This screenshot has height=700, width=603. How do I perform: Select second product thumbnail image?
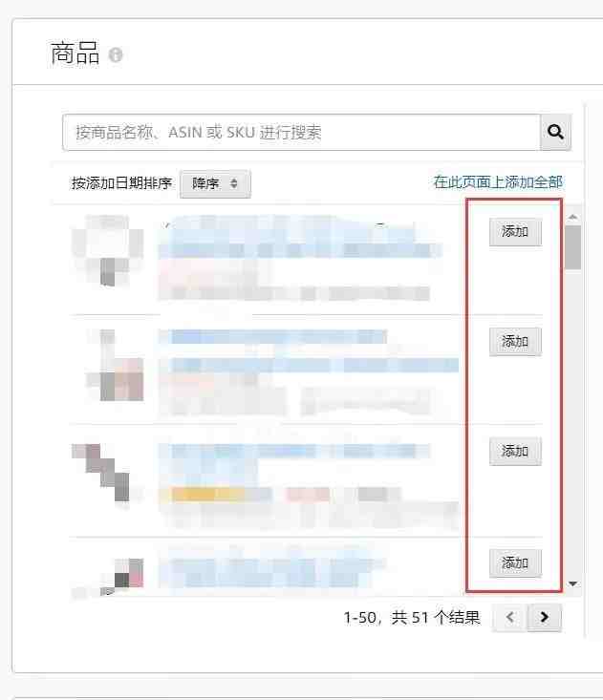click(115, 365)
